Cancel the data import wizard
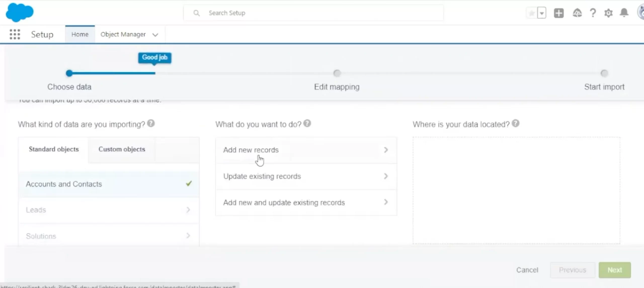This screenshot has width=644, height=288. pyautogui.click(x=527, y=270)
